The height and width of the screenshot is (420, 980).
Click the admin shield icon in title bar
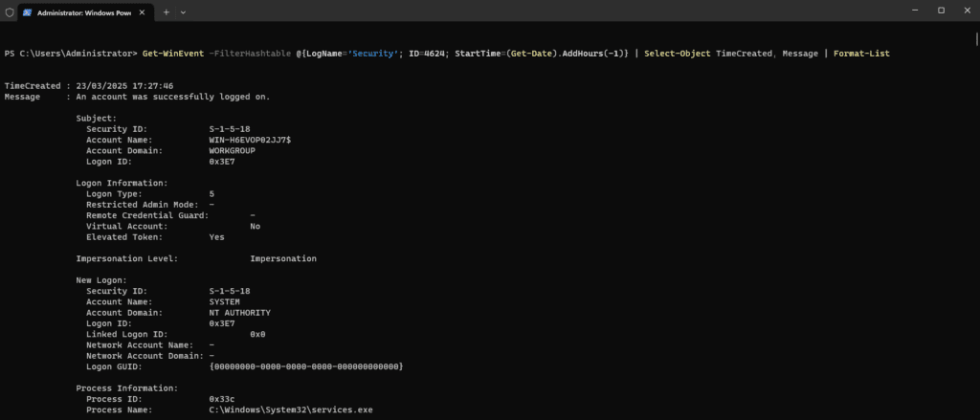tap(9, 11)
